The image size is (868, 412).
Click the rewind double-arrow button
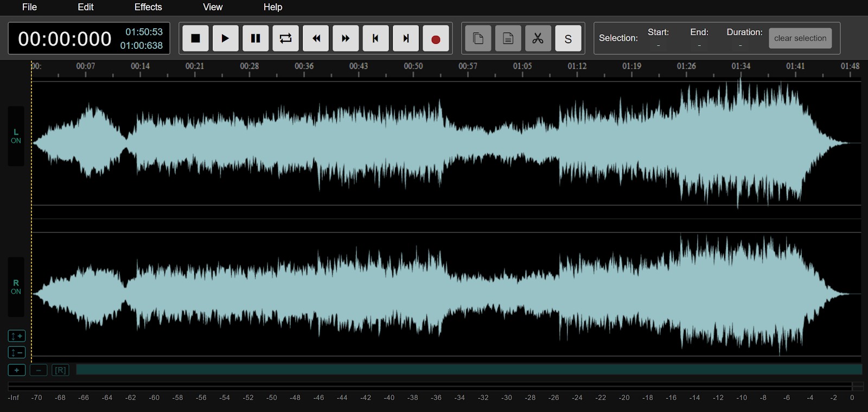click(x=316, y=39)
